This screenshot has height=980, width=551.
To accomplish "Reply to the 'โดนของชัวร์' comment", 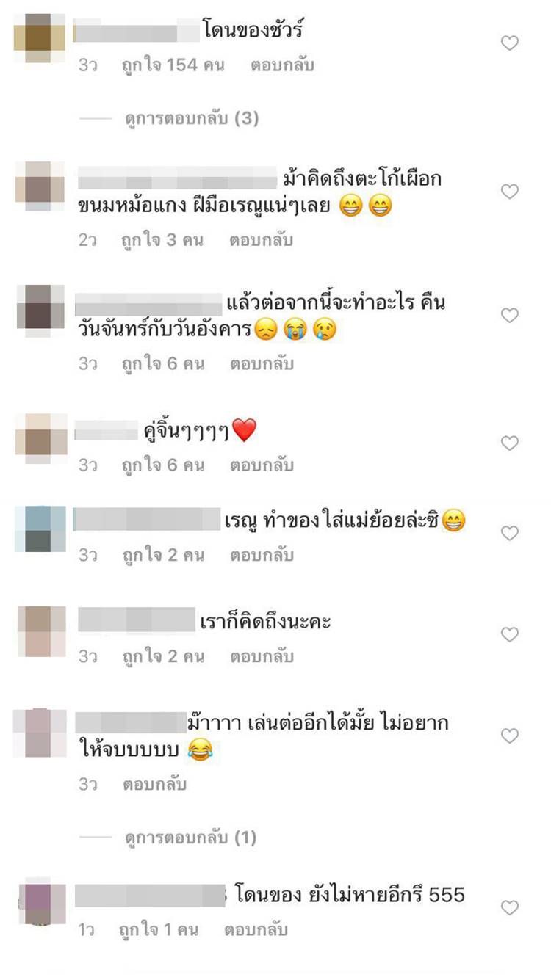I will tap(282, 65).
